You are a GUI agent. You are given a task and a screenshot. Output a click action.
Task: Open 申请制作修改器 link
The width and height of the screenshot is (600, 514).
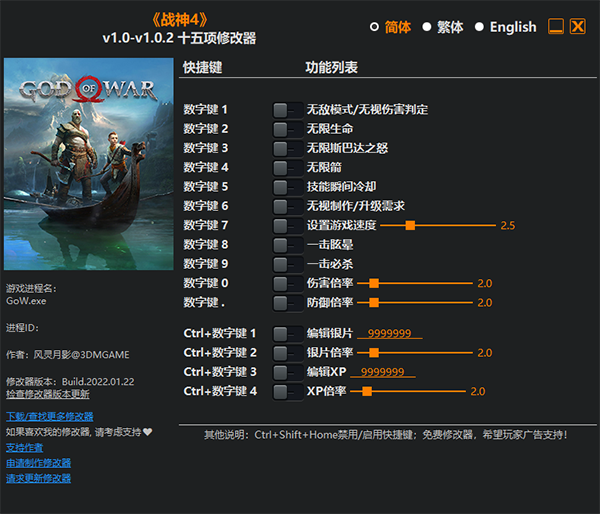38,463
